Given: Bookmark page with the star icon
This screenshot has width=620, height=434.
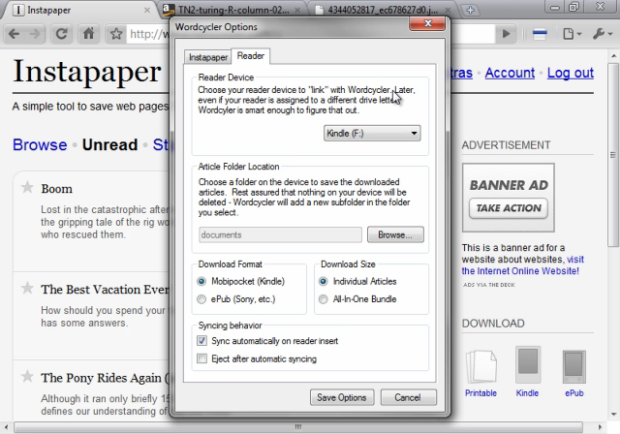Looking at the screenshot, I should (x=116, y=34).
